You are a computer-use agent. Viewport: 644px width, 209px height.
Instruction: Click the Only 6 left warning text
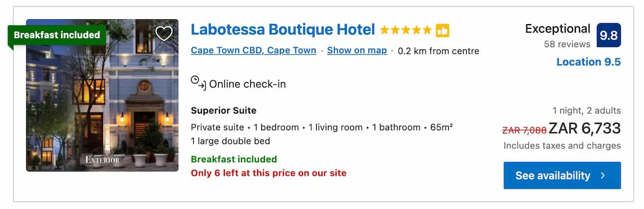pyautogui.click(x=268, y=173)
